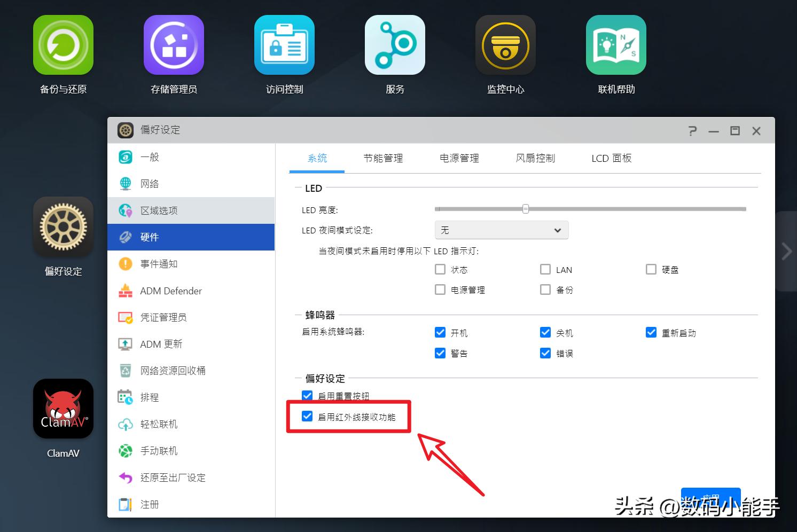Open the LED 夜间模式设定 dropdown
This screenshot has width=797, height=532.
pos(501,230)
